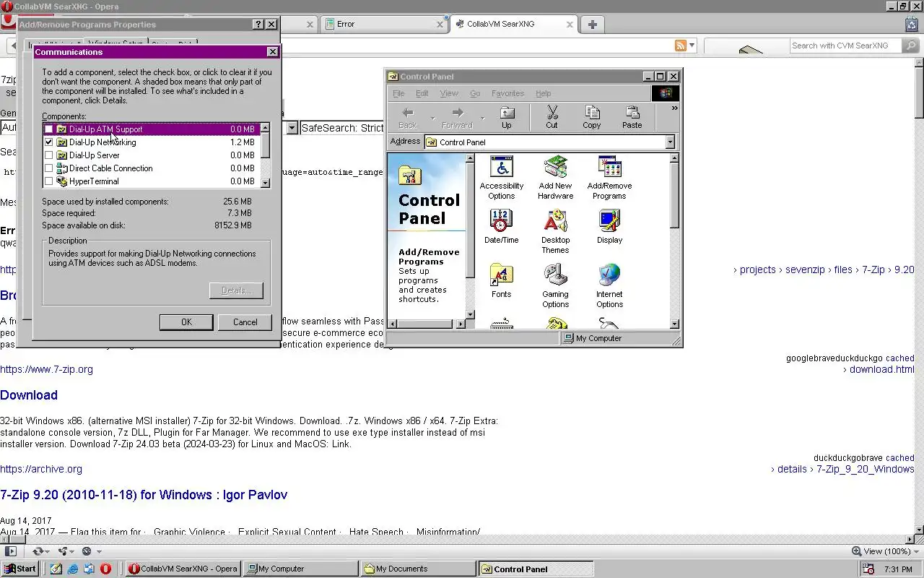Switch to the Error tab in Opera
This screenshot has height=578, width=924.
click(383, 24)
